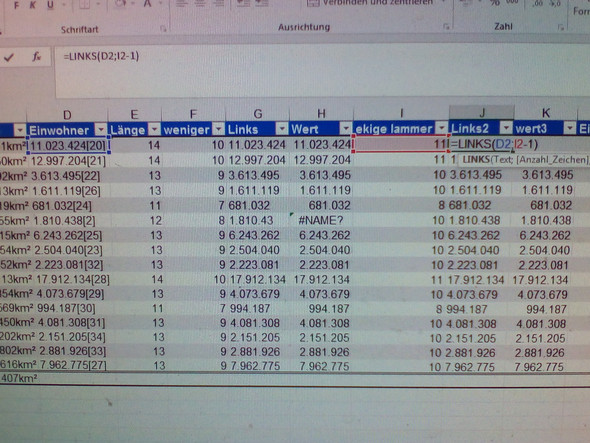Open the Länge column filter dropdown
This screenshot has width=590, height=443.
[154, 129]
